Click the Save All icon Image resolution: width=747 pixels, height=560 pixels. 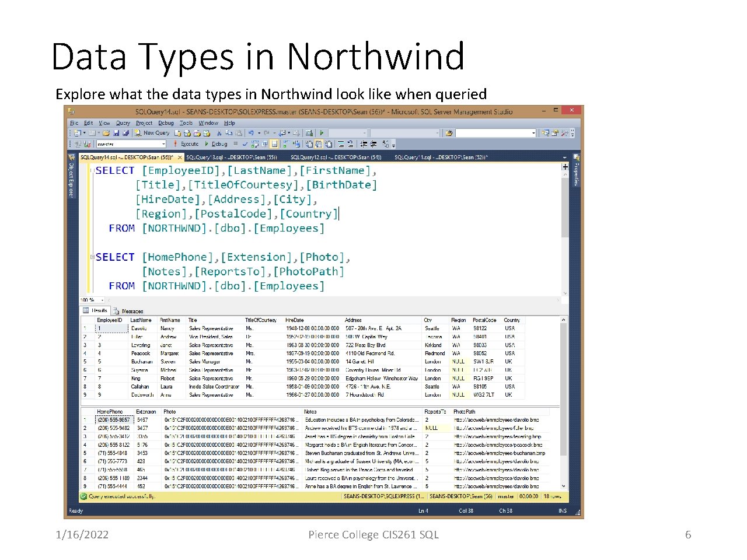[125, 133]
